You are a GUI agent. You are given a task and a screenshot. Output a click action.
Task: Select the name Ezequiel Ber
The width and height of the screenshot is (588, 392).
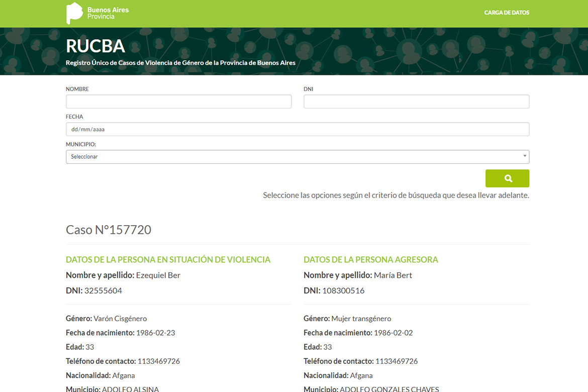[158, 275]
